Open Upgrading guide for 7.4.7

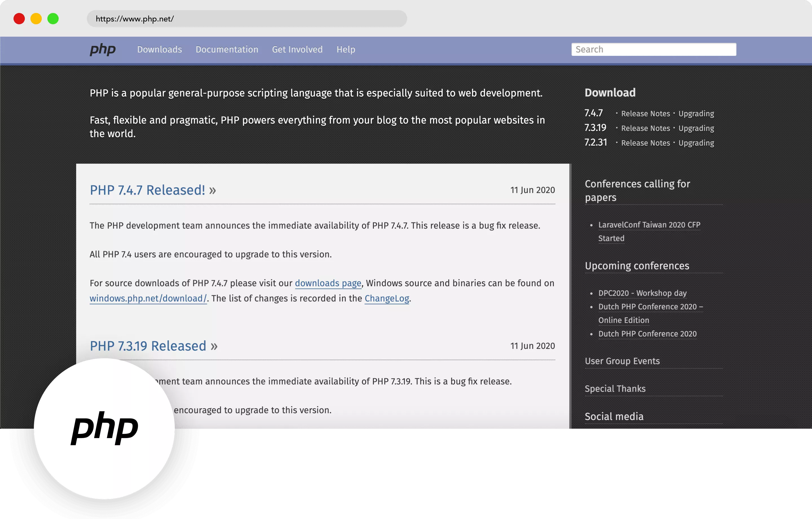tap(696, 114)
